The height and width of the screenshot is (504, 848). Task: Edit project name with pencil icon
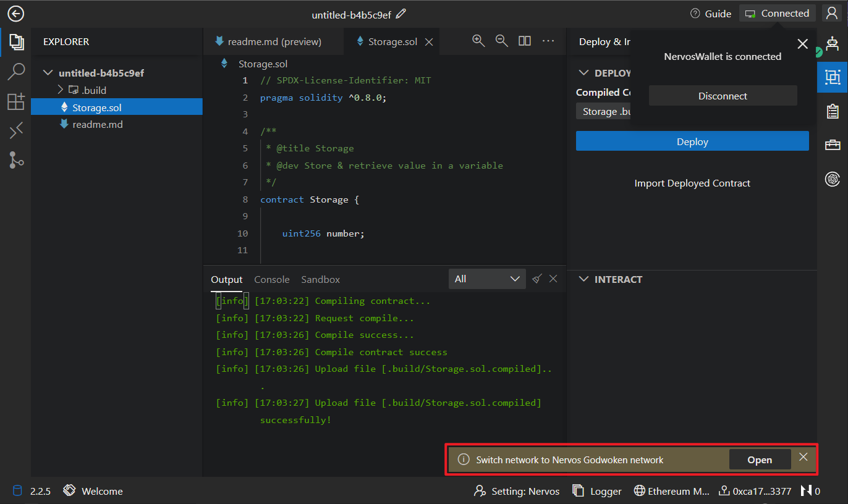coord(401,14)
